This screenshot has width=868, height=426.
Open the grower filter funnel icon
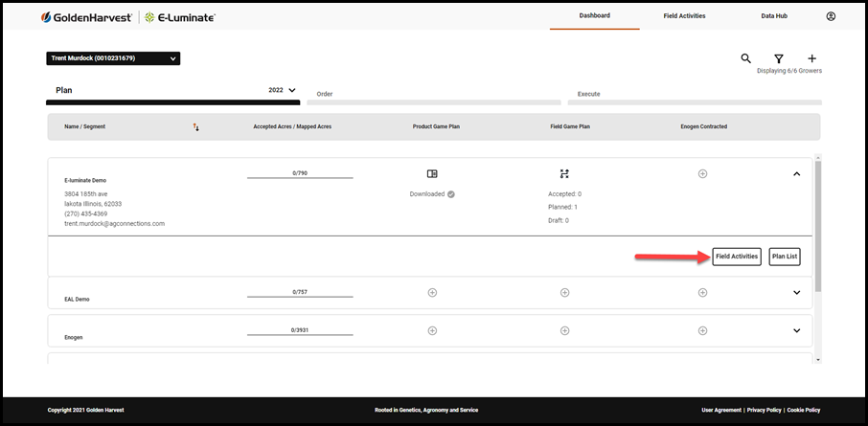point(778,58)
